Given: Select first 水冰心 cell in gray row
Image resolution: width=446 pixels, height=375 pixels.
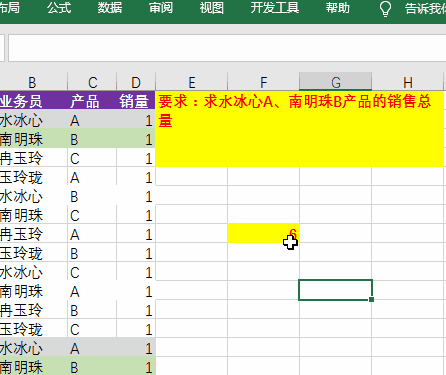Looking at the screenshot, I should click(33, 120).
